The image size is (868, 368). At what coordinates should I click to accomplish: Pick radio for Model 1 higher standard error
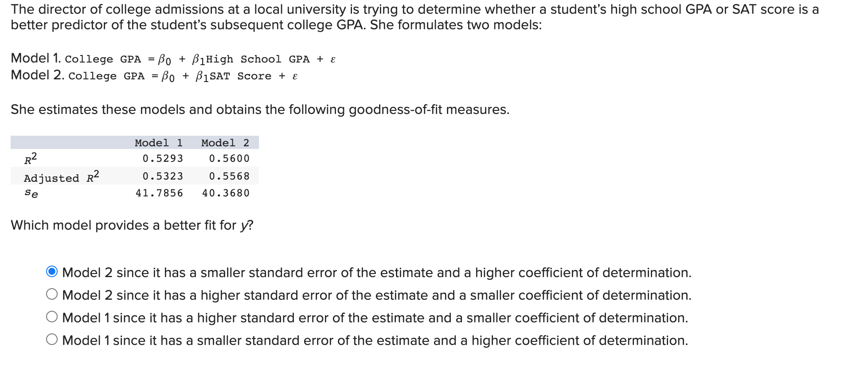pos(52,317)
